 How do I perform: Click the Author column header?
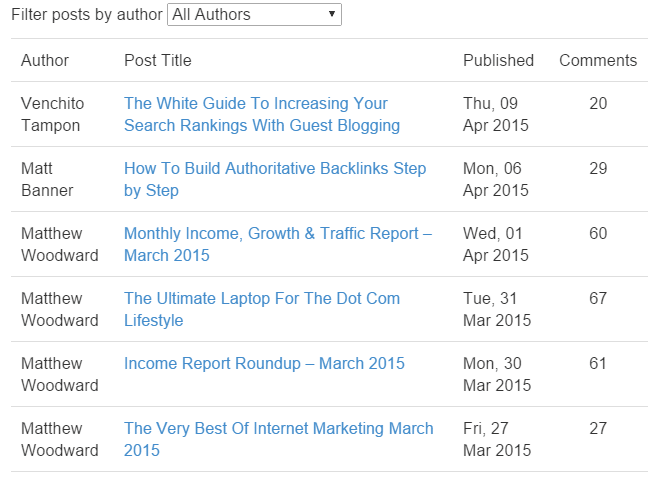click(x=45, y=60)
